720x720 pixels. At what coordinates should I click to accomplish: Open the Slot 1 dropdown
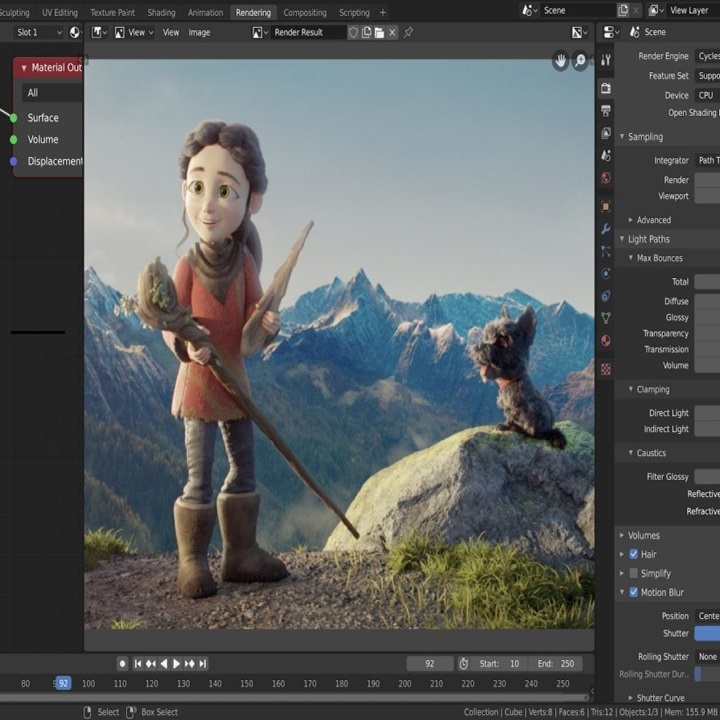38,32
